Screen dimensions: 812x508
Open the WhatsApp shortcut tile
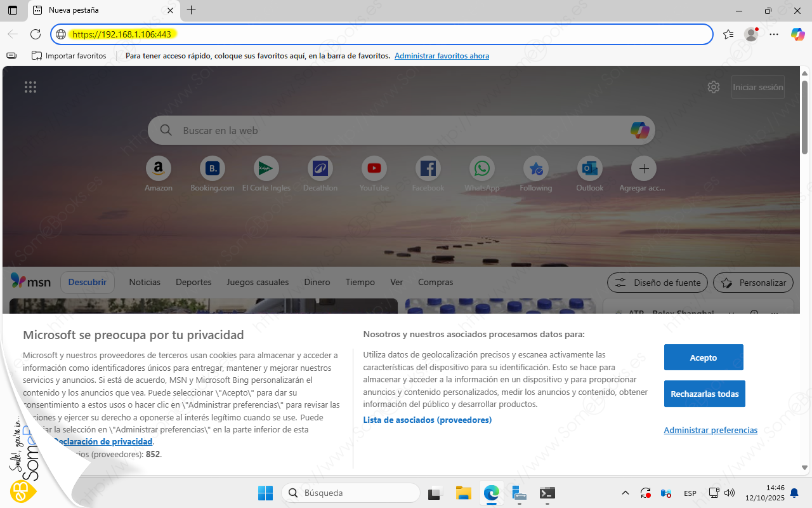click(482, 168)
